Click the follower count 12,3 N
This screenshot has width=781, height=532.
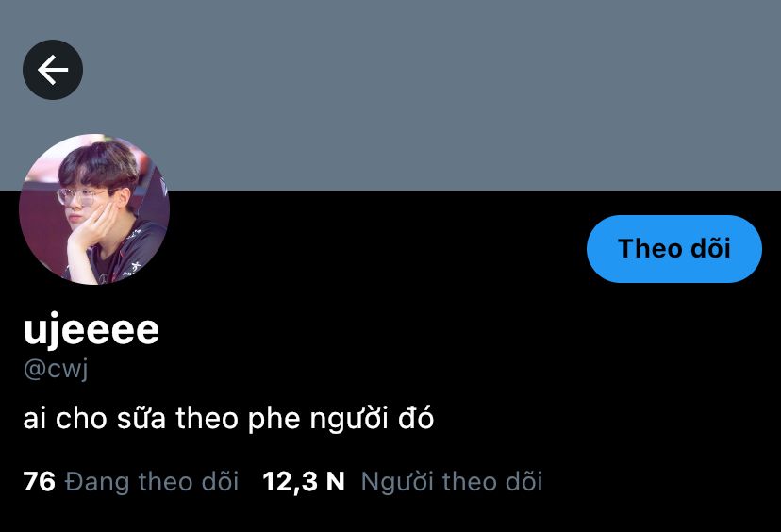304,482
